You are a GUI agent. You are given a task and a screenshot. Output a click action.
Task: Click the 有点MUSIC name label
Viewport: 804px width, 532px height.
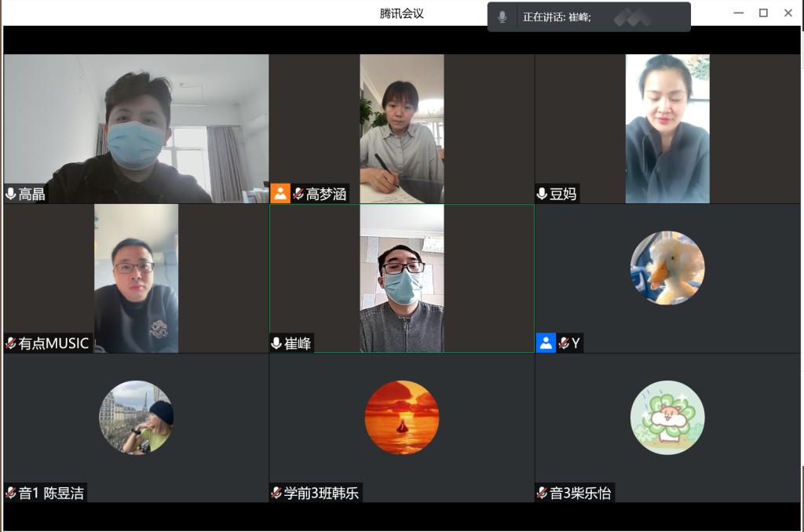coord(54,344)
